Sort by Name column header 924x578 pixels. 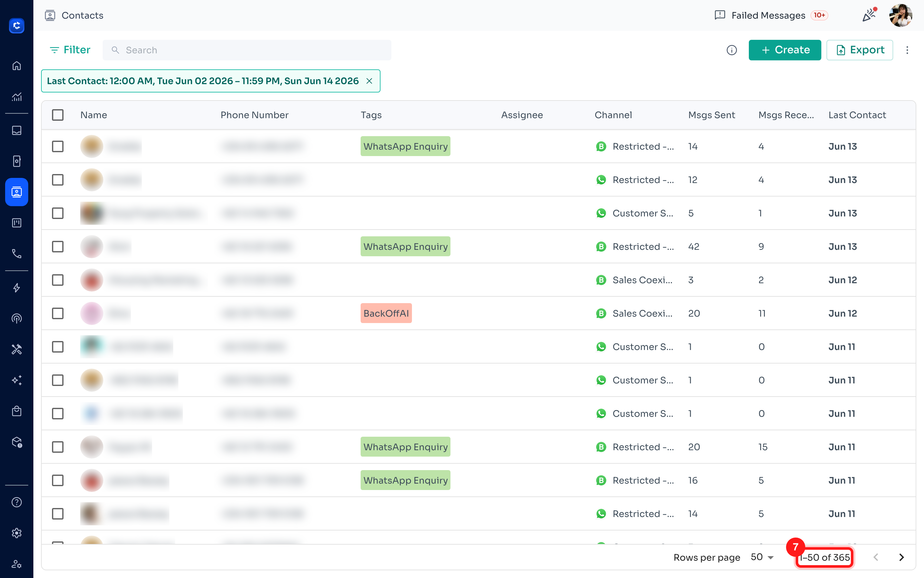pyautogui.click(x=94, y=115)
